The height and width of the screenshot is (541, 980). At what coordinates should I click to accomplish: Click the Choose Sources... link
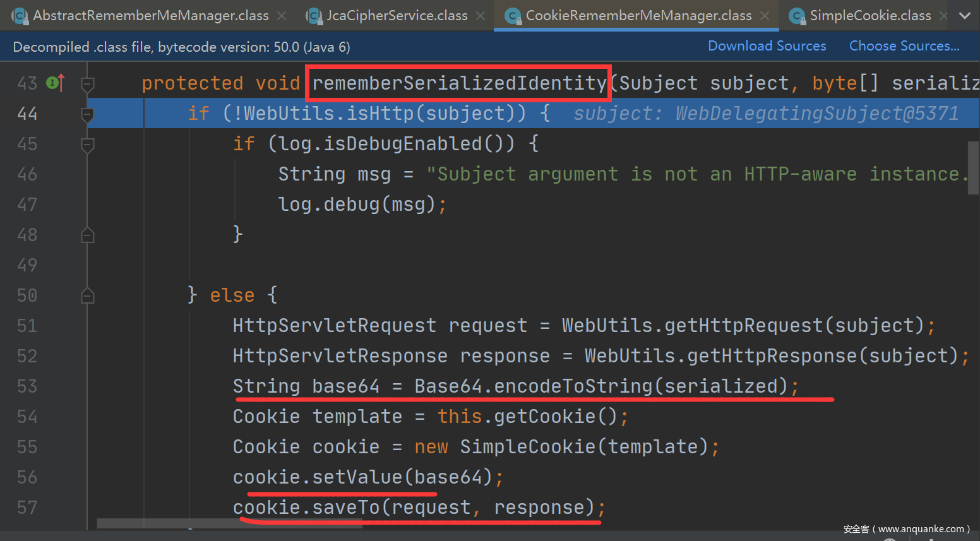904,46
